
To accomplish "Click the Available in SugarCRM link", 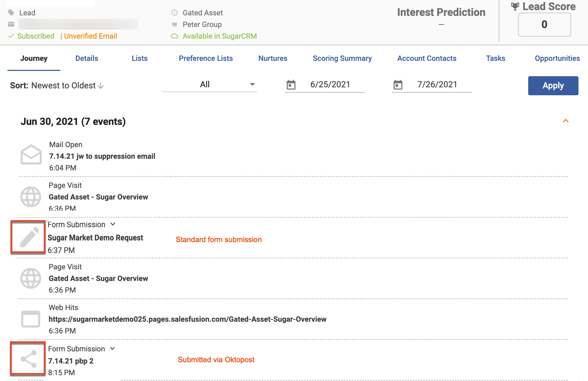I will click(219, 36).
